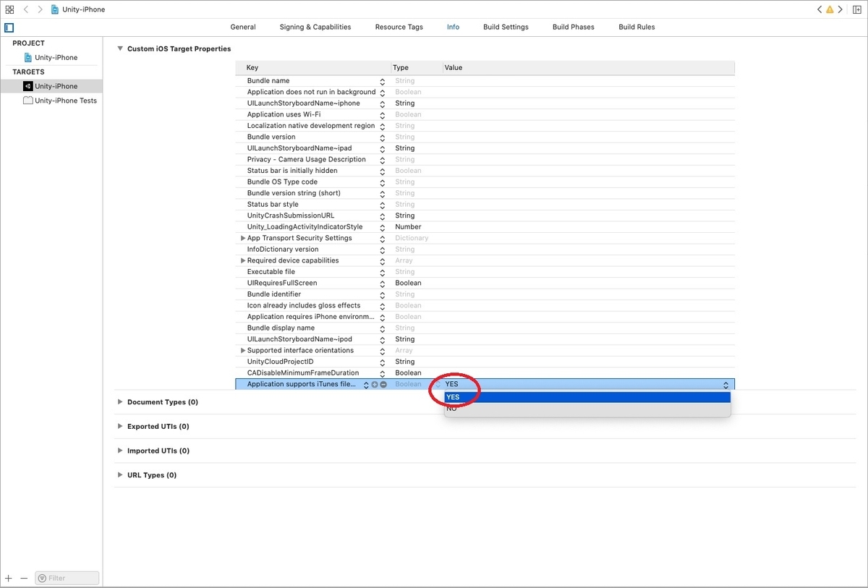868x588 pixels.
Task: Remove selected target with minus button
Action: pos(24,578)
